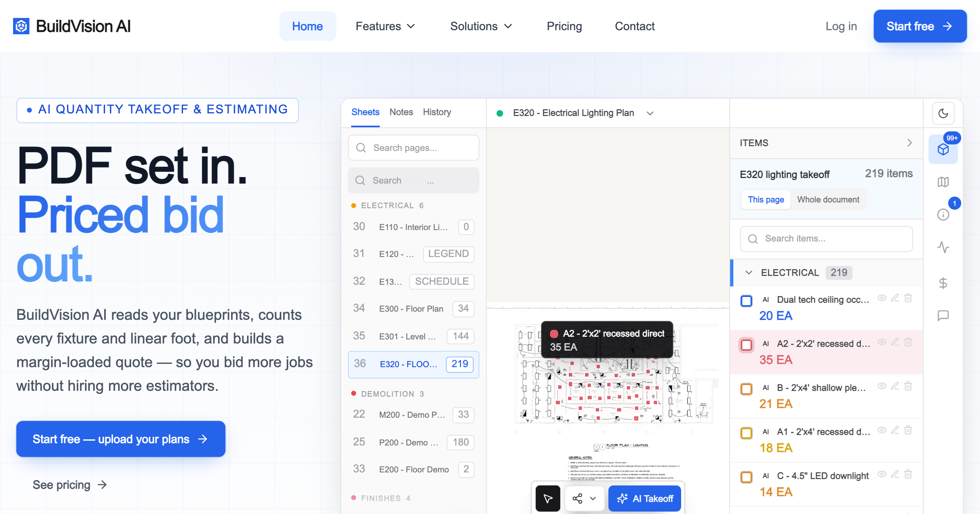Edit the A2 - 2'x2' recessed item

[895, 342]
